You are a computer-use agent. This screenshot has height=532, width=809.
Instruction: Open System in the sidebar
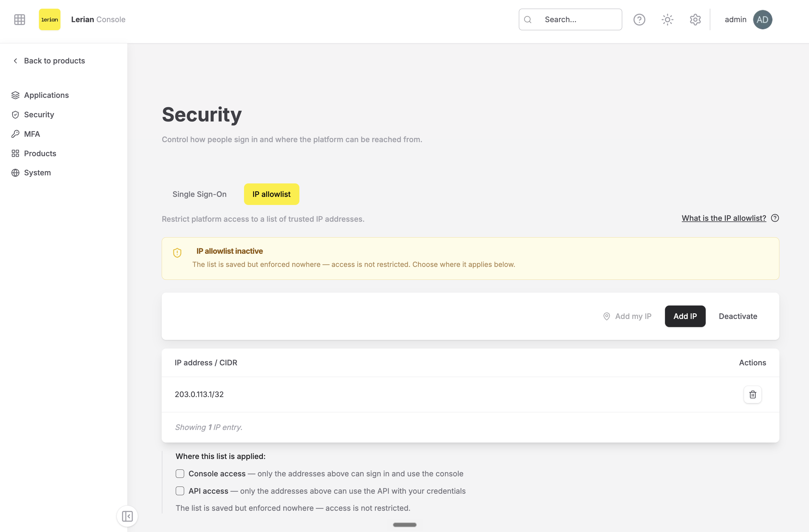coord(37,173)
